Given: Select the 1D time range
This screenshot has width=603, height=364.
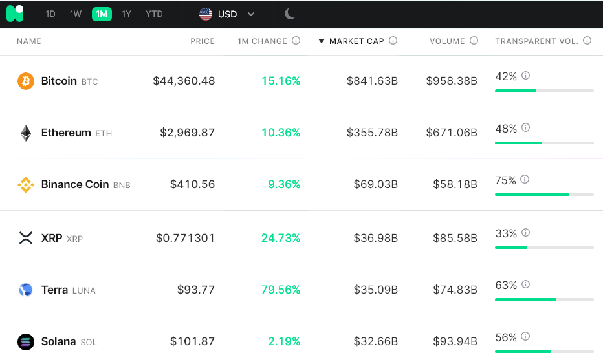Looking at the screenshot, I should 50,14.
